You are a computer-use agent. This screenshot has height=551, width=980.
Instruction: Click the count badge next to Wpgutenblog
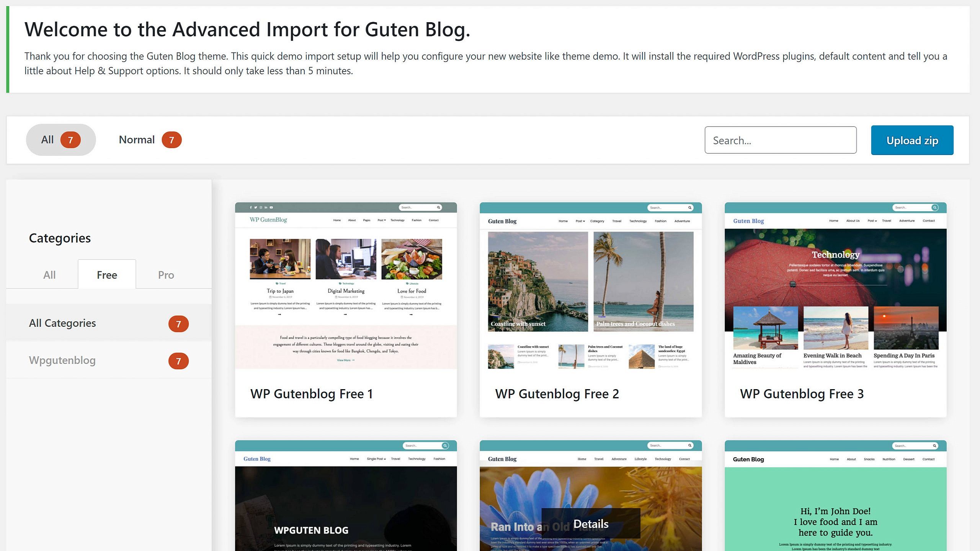(178, 360)
